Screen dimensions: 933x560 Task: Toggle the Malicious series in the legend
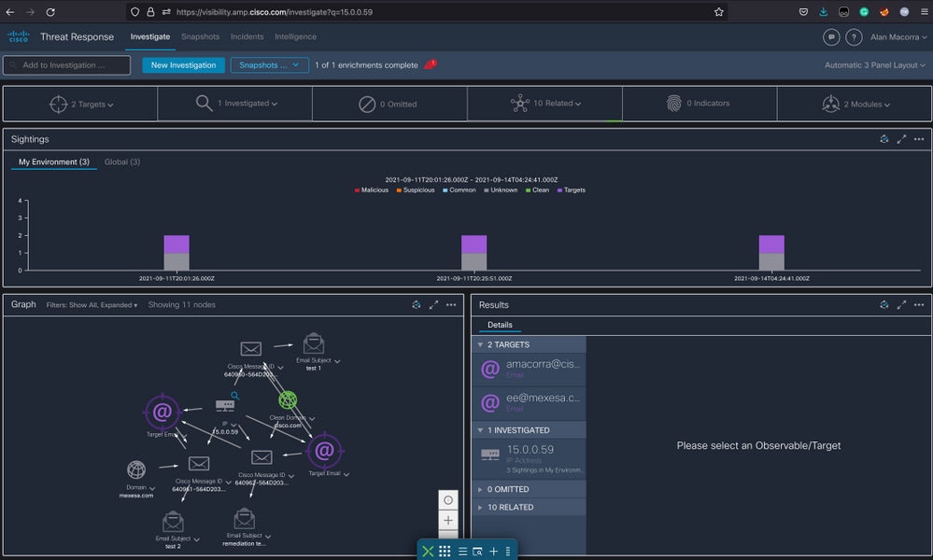(x=372, y=190)
